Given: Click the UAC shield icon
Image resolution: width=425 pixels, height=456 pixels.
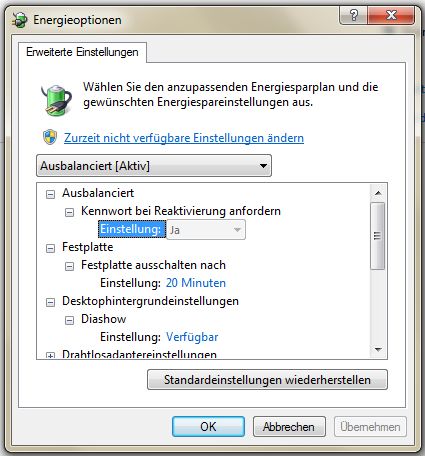Looking at the screenshot, I should (x=50, y=137).
